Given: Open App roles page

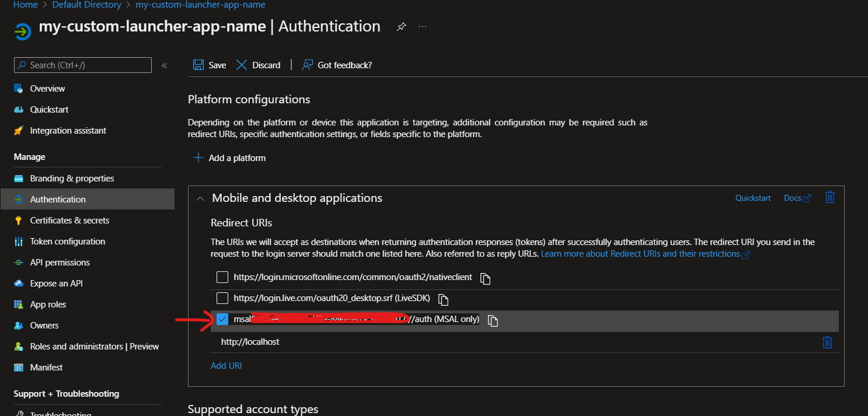Looking at the screenshot, I should point(48,305).
